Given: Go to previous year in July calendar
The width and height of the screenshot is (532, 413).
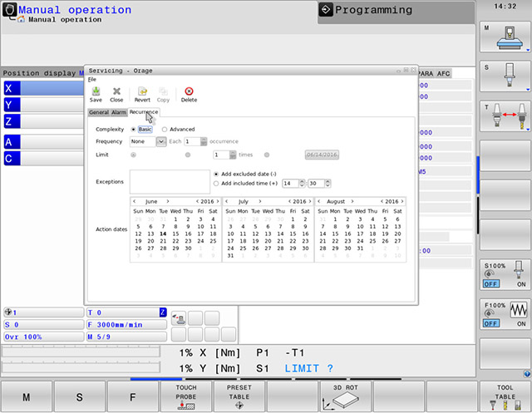Looking at the screenshot, I should tap(289, 201).
